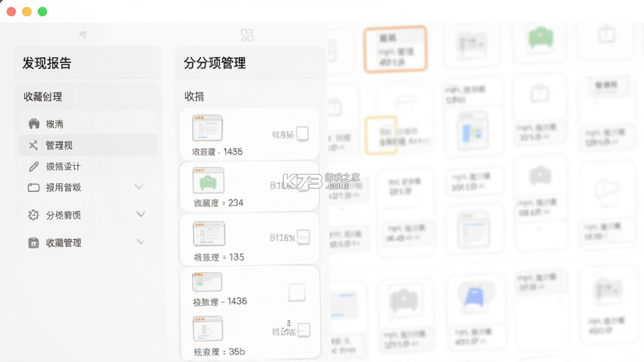Image resolution: width=644 pixels, height=362 pixels.
Task: Tick the checkbox on the 35b card
Action: (304, 330)
